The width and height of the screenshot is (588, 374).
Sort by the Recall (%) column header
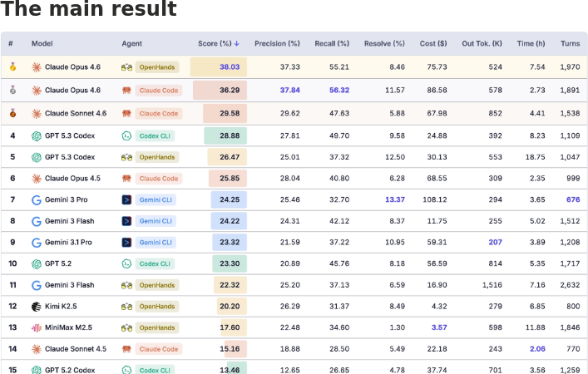pos(332,43)
